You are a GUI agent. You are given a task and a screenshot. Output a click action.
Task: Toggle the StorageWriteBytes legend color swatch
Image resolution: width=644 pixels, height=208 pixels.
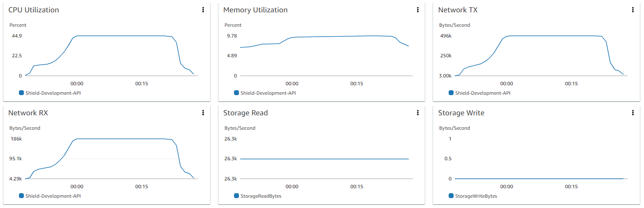click(x=451, y=196)
